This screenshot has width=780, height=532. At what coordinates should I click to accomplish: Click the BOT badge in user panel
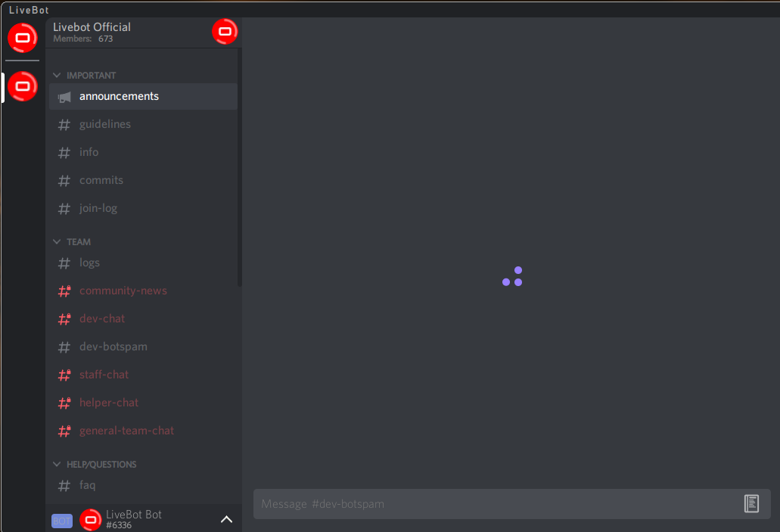click(62, 521)
